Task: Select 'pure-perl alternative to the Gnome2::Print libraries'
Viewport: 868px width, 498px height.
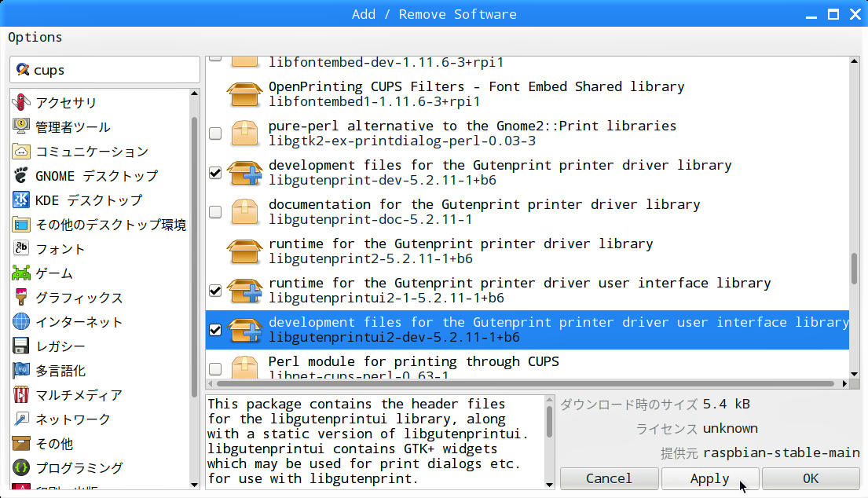Action: pyautogui.click(x=472, y=126)
